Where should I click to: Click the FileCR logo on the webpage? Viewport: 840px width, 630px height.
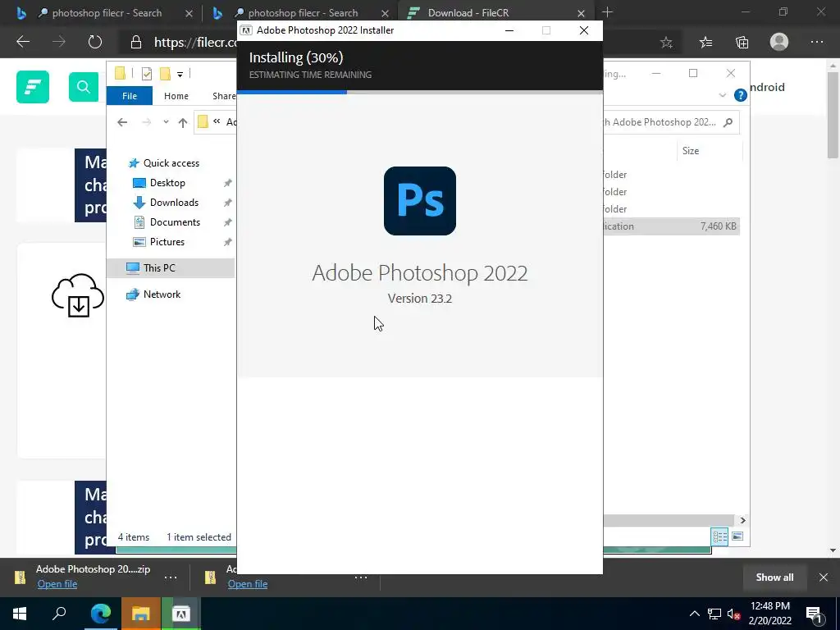coord(33,87)
